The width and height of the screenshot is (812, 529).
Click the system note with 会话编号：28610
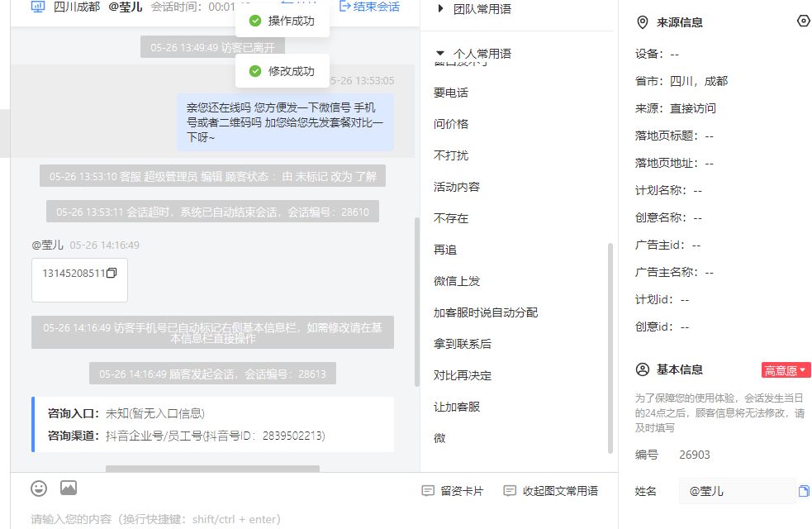212,212
